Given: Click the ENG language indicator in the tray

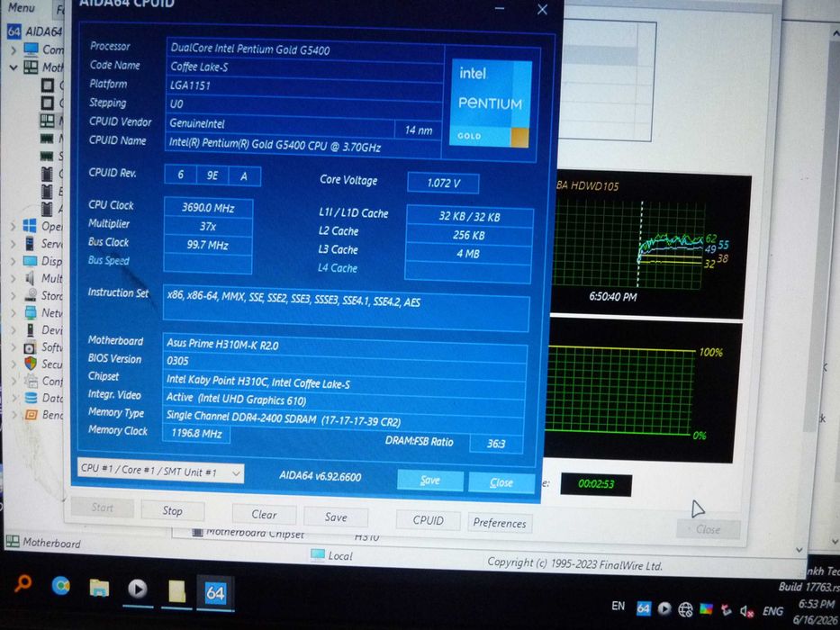Looking at the screenshot, I should [772, 611].
